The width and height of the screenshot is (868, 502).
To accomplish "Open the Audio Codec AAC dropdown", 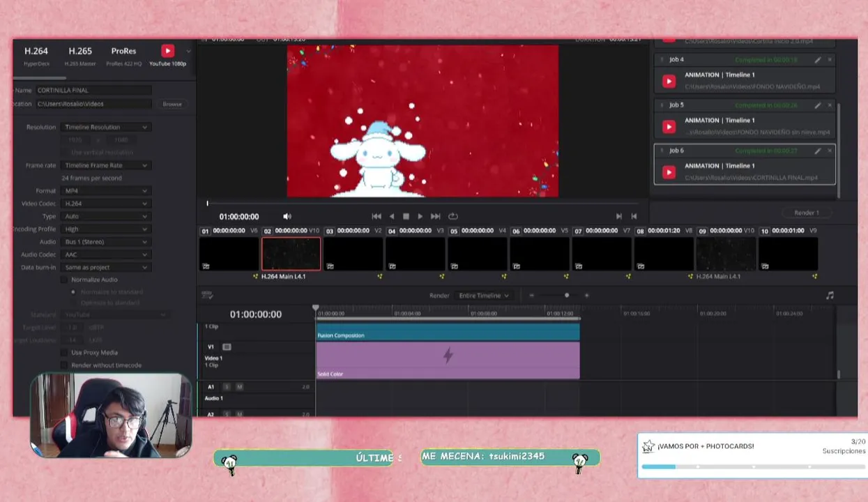I will tap(106, 254).
